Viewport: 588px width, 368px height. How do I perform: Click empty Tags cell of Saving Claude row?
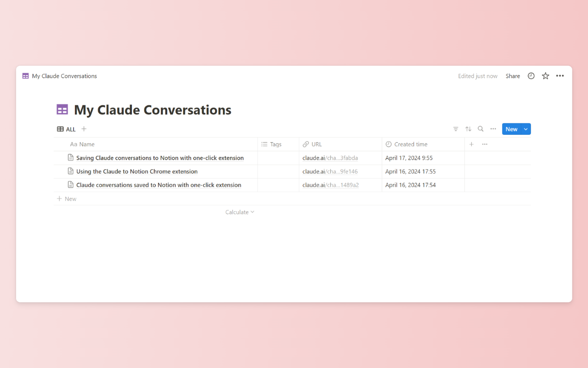[278, 158]
